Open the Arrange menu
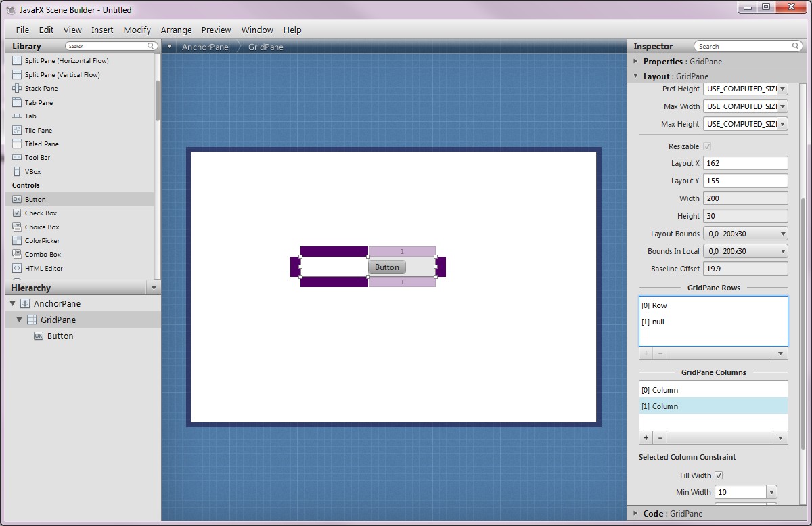 [176, 30]
